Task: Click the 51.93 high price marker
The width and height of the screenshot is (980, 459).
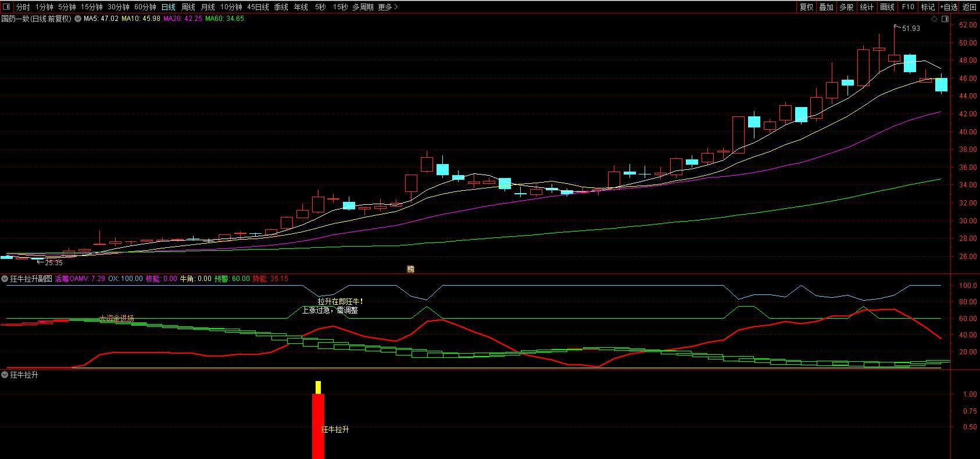Action: click(x=911, y=29)
